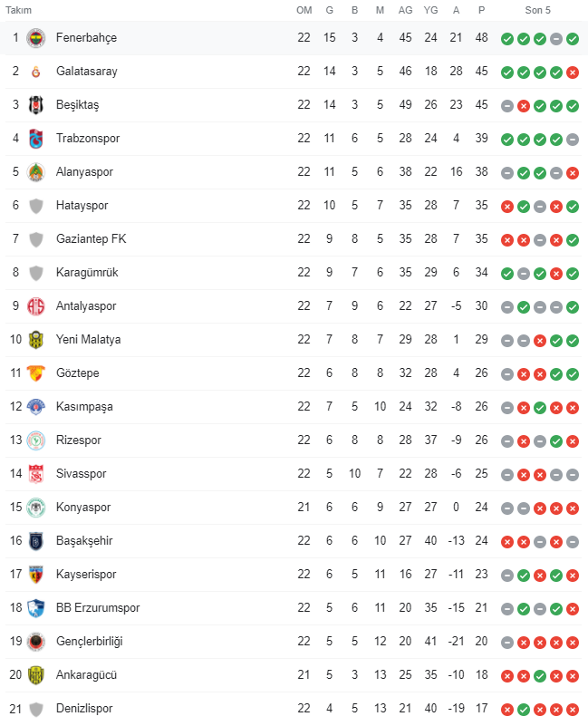Click the Başakşehir club logo
The width and height of the screenshot is (588, 726).
click(35, 541)
